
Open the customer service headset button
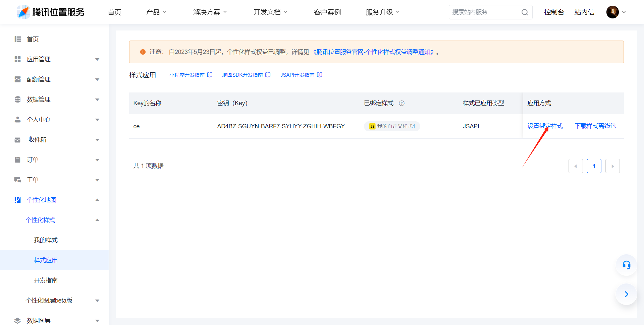626,265
